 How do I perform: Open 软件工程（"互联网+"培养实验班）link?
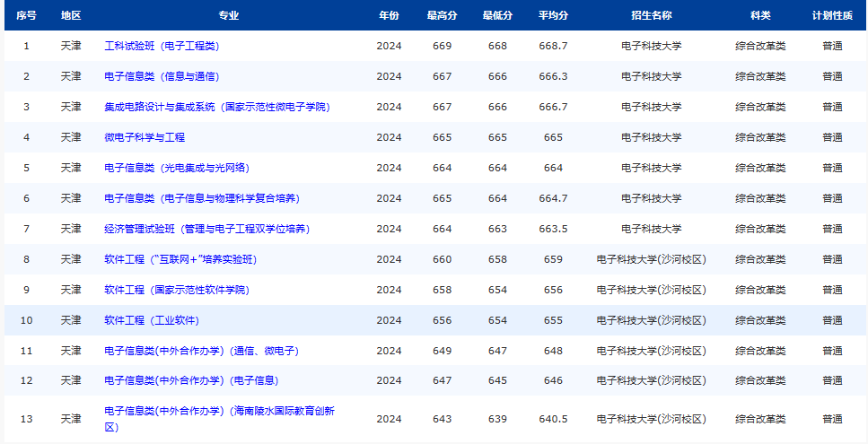point(180,258)
